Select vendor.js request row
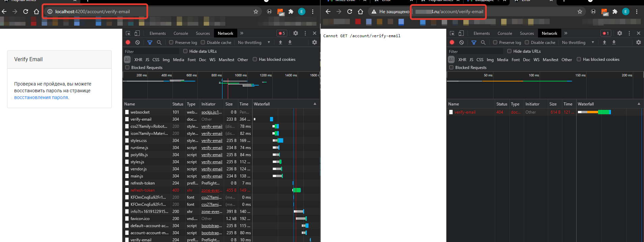The height and width of the screenshot is (242, 644). pos(221,169)
